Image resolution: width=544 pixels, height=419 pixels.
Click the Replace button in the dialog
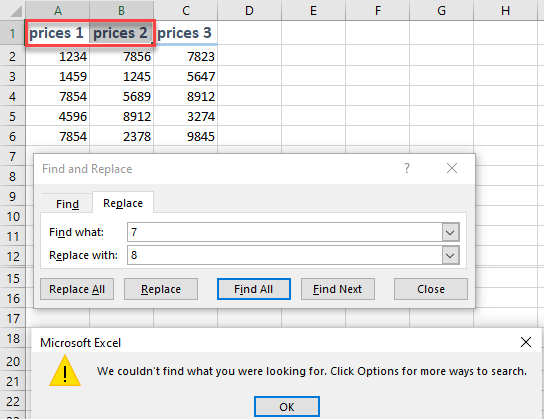click(x=161, y=289)
